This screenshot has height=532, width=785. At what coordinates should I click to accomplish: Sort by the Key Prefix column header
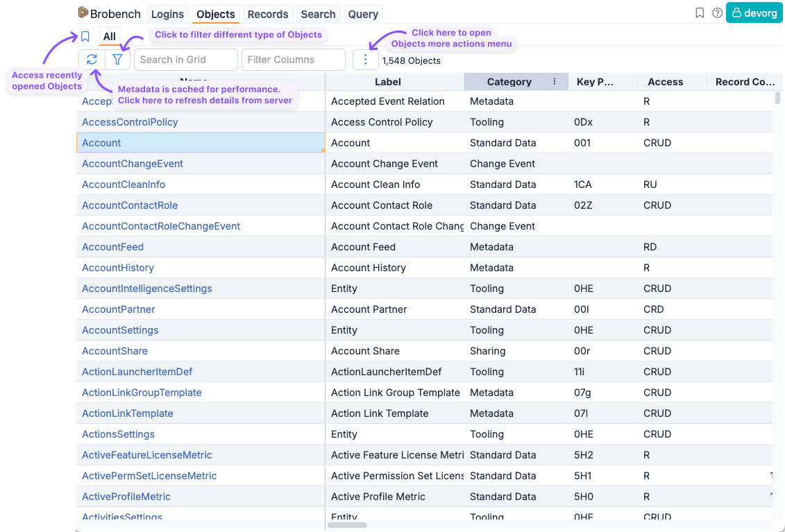click(x=595, y=82)
